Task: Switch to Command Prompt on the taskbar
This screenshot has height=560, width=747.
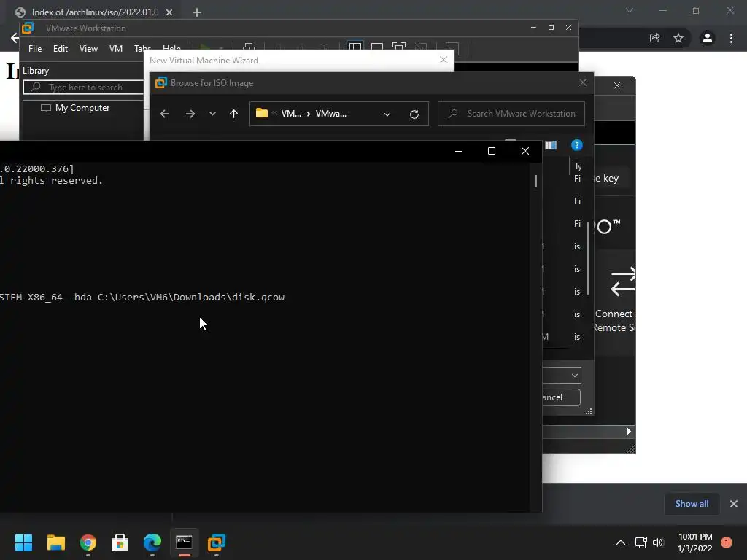Action: pos(185,542)
